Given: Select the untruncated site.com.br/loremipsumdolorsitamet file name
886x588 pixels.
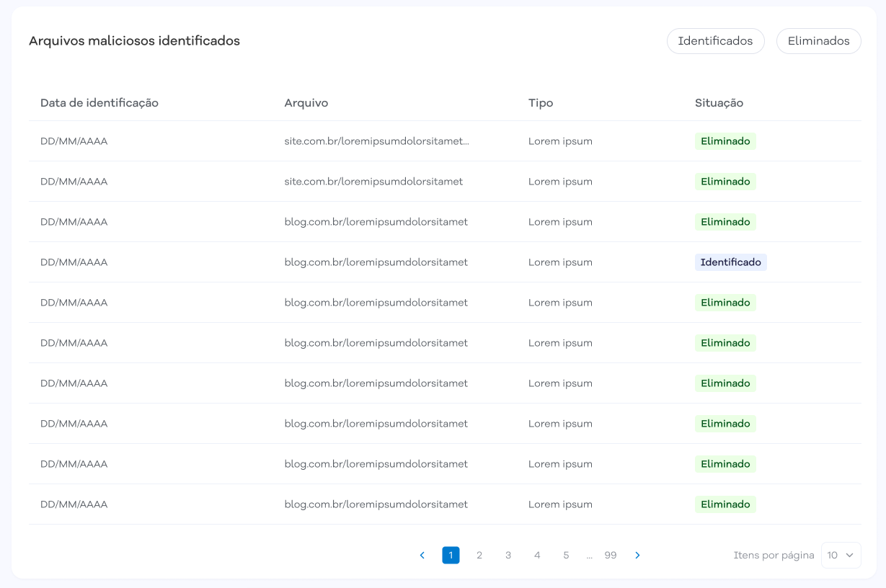Looking at the screenshot, I should pos(374,182).
